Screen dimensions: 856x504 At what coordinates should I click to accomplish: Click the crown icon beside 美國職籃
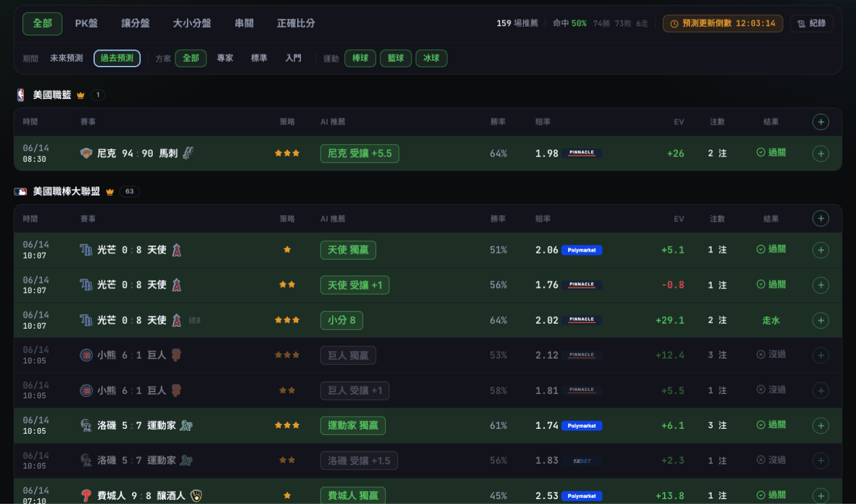pyautogui.click(x=81, y=95)
